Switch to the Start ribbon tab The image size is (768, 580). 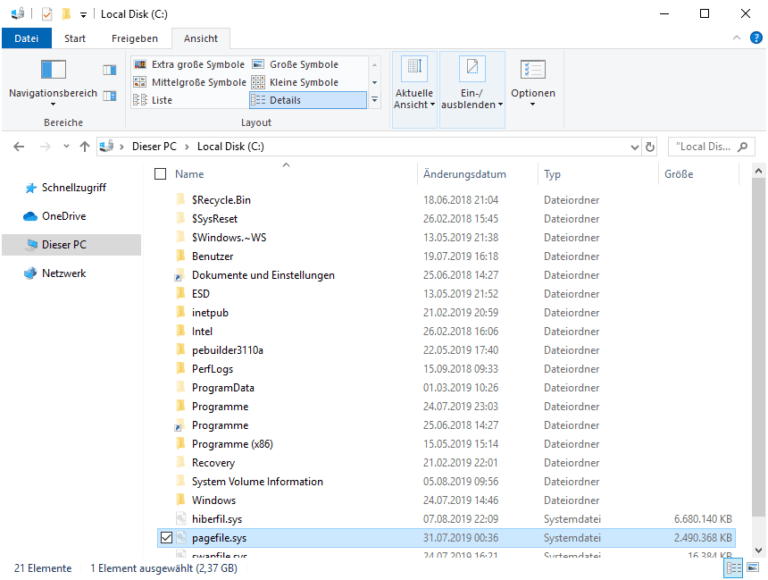(x=75, y=38)
